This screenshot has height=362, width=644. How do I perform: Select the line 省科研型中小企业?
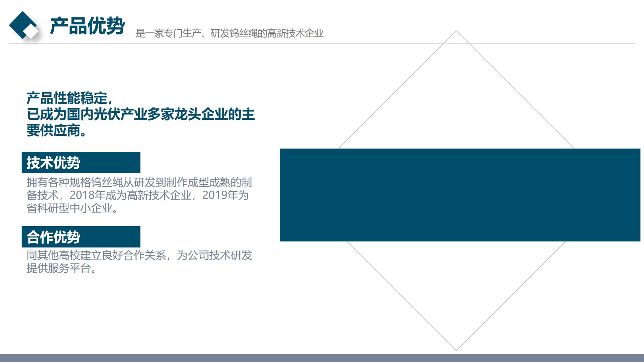pyautogui.click(x=72, y=208)
